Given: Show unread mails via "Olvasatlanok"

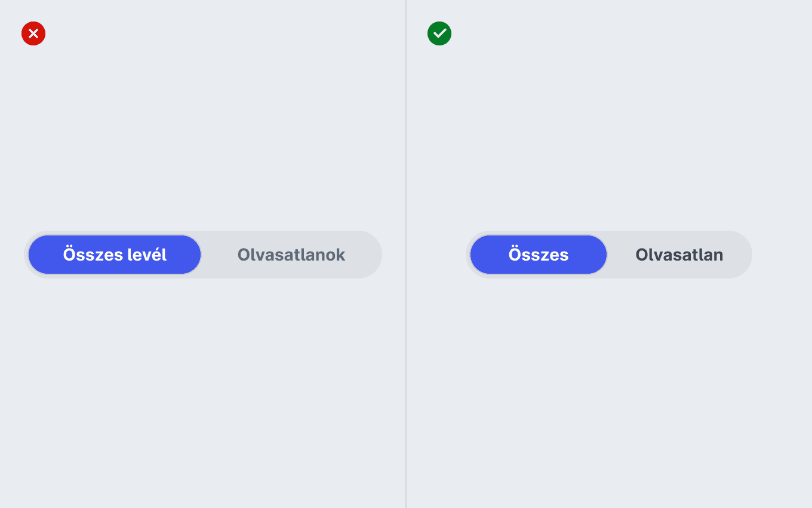Looking at the screenshot, I should pos(291,255).
